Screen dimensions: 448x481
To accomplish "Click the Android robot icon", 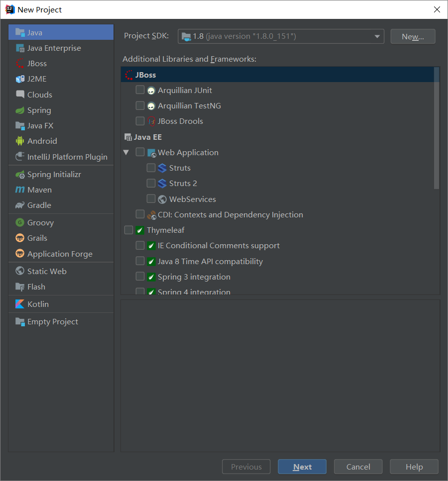I will 20,141.
